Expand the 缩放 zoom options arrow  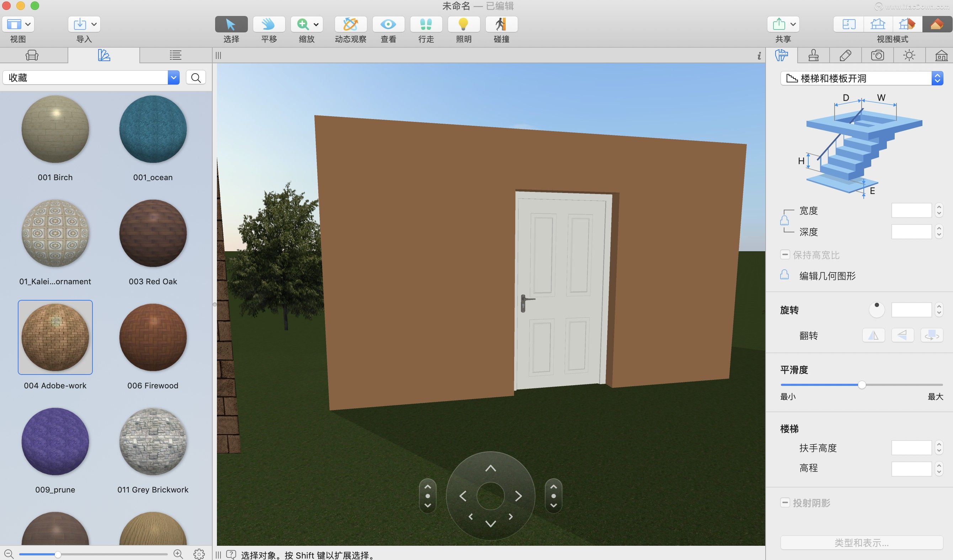[316, 24]
